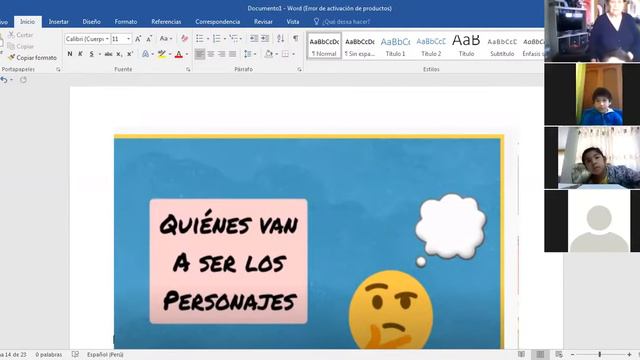Screen dimensions: 640x360
Task: Apply the Sin espaciado style
Action: pyautogui.click(x=360, y=46)
